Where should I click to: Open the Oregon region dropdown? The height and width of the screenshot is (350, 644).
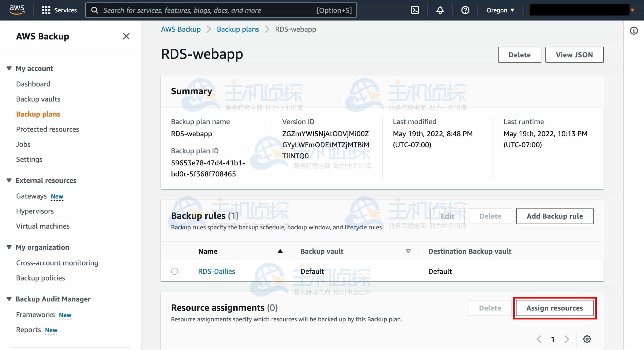(x=500, y=10)
